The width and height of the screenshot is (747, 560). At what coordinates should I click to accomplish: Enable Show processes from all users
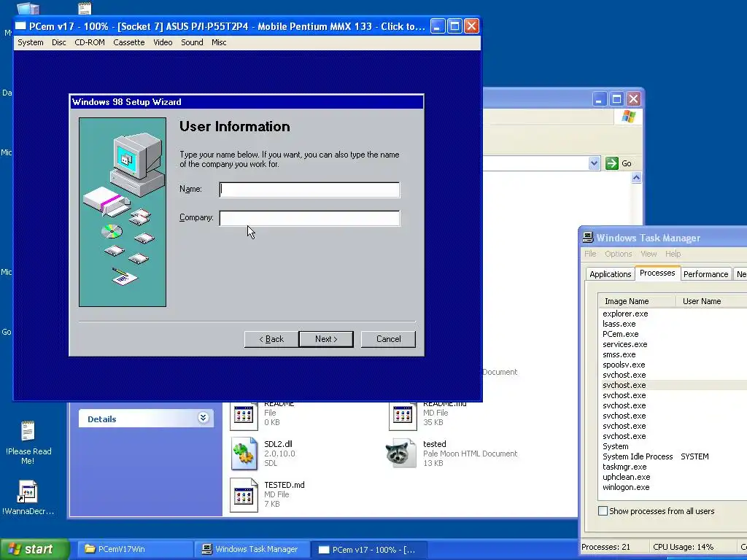point(603,511)
